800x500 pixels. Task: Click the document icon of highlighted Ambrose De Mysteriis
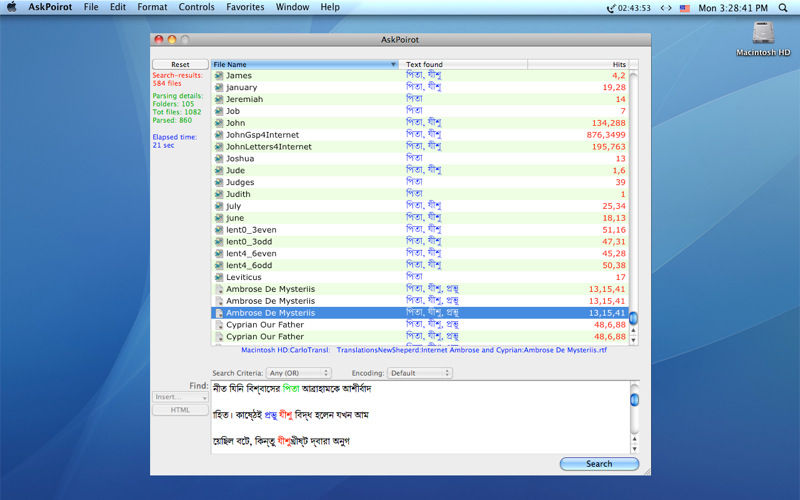tap(219, 313)
